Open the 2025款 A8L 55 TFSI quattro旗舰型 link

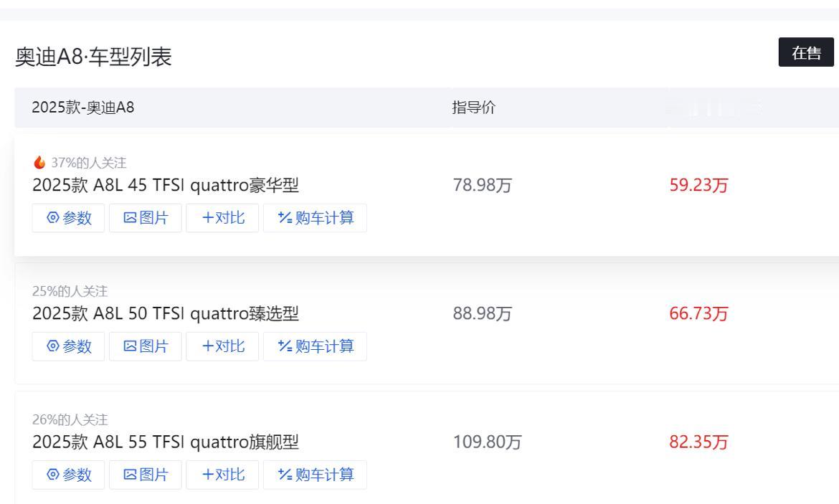pyautogui.click(x=166, y=442)
